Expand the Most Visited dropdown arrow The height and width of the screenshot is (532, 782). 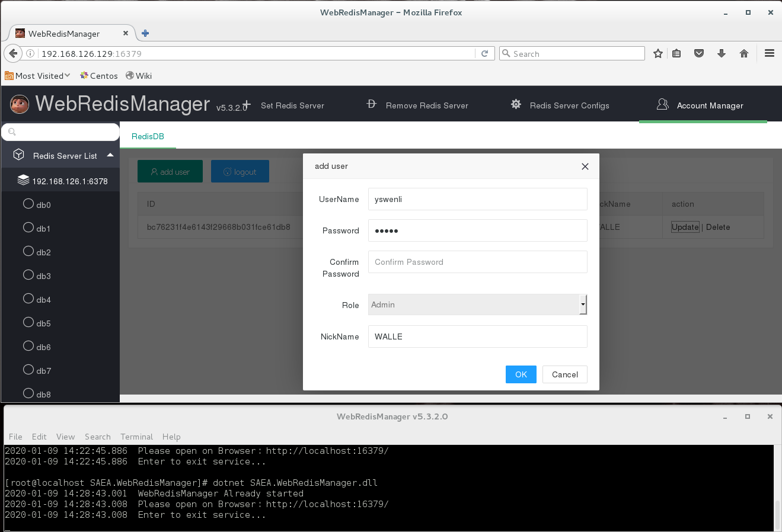coord(68,75)
